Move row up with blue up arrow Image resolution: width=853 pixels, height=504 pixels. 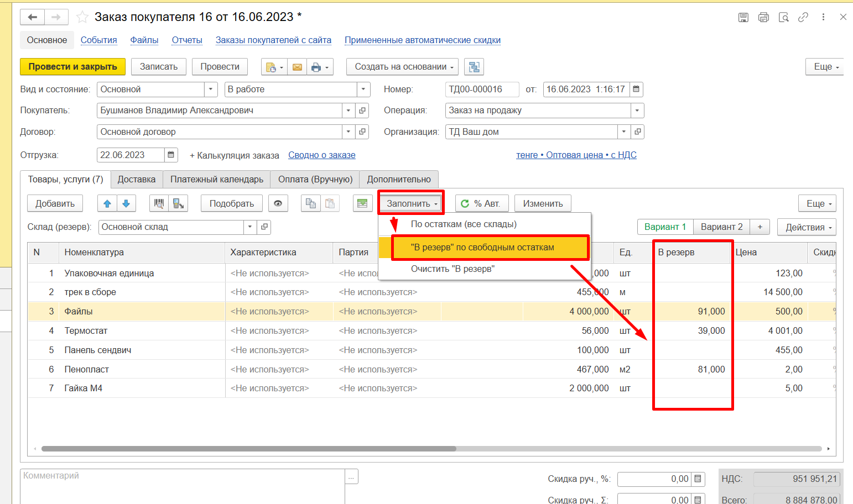pyautogui.click(x=107, y=203)
